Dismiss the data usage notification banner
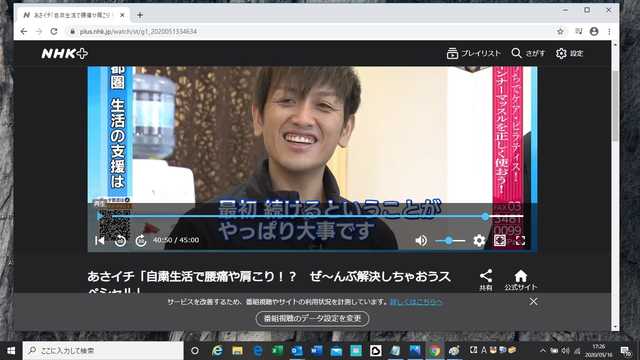 pyautogui.click(x=533, y=302)
